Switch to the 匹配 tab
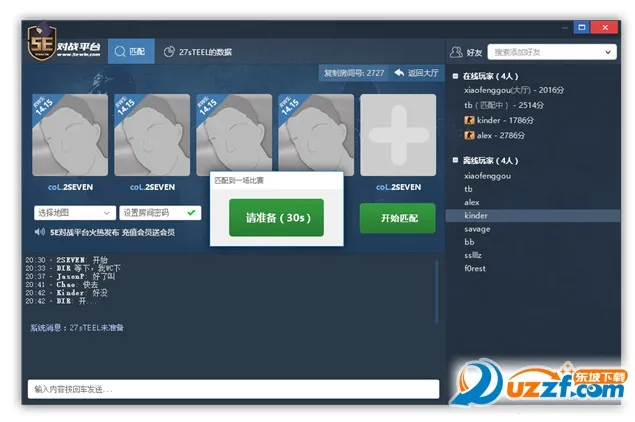The height and width of the screenshot is (422, 635). [131, 51]
